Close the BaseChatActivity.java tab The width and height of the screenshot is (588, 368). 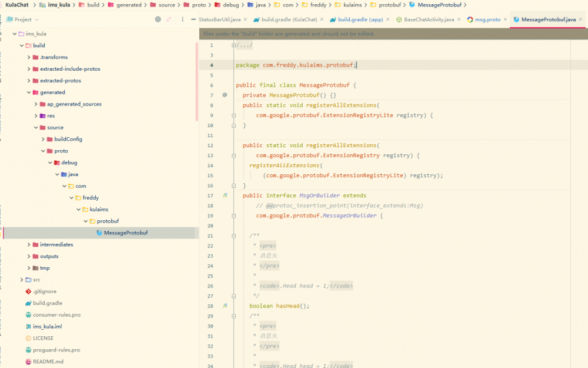[460, 19]
